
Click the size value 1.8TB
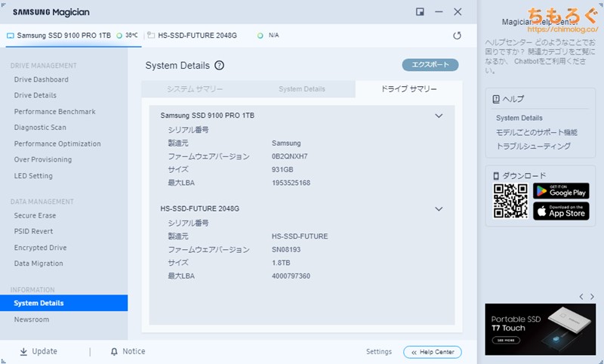pos(281,263)
